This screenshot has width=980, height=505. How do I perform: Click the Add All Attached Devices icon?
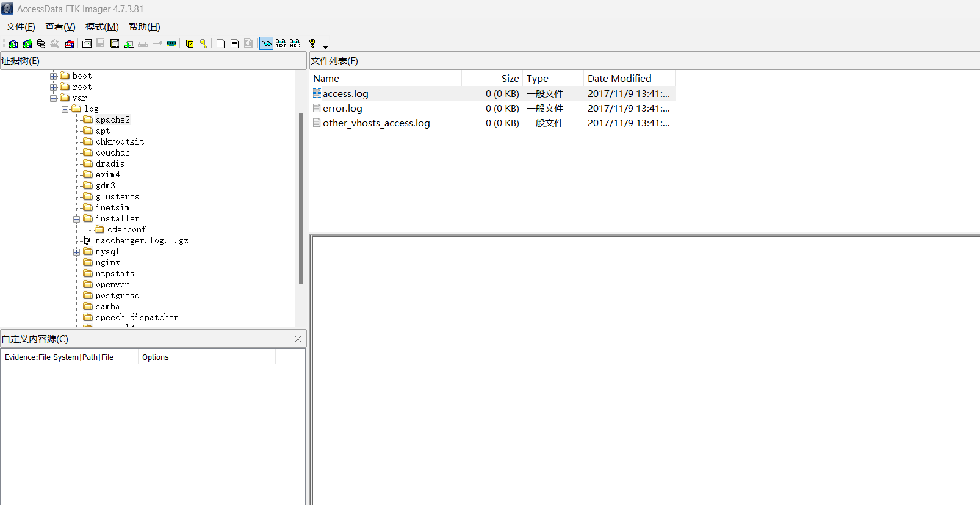coord(27,44)
